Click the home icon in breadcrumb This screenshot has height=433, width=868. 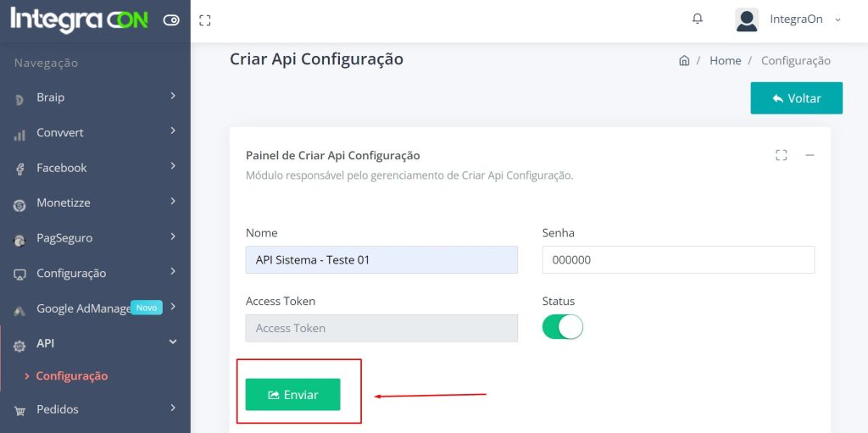point(684,61)
